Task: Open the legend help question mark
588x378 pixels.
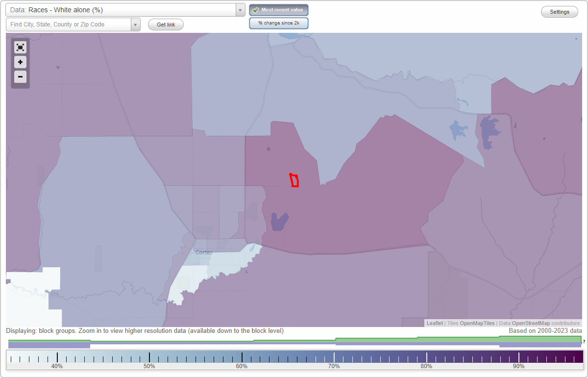Action: 585,342
